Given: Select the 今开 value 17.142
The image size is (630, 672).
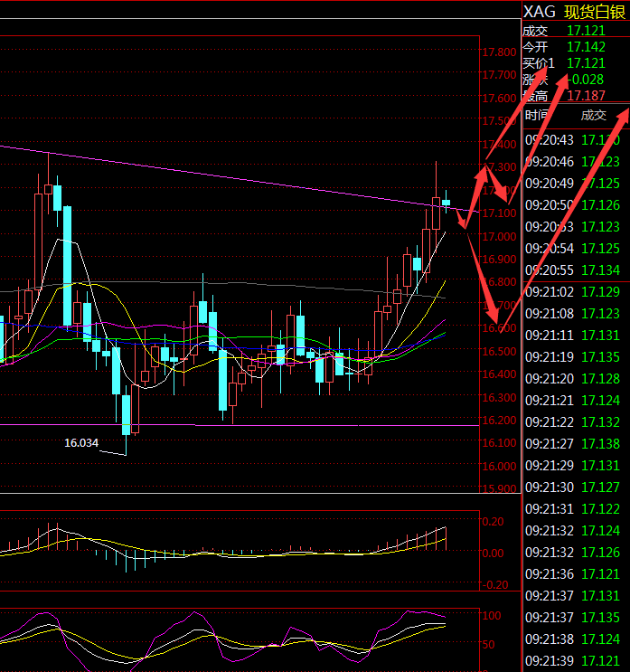Looking at the screenshot, I should click(x=586, y=47).
